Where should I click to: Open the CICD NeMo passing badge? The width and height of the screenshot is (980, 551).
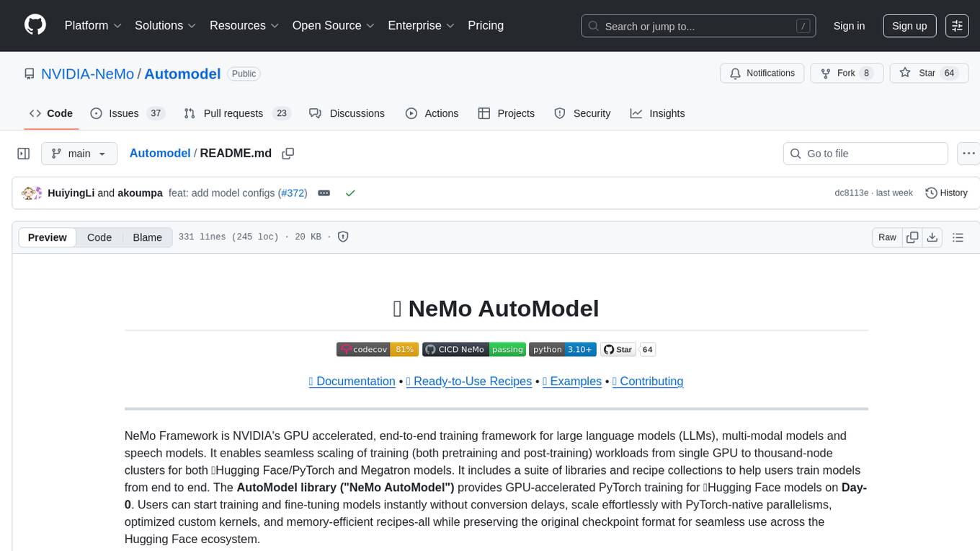click(x=474, y=350)
